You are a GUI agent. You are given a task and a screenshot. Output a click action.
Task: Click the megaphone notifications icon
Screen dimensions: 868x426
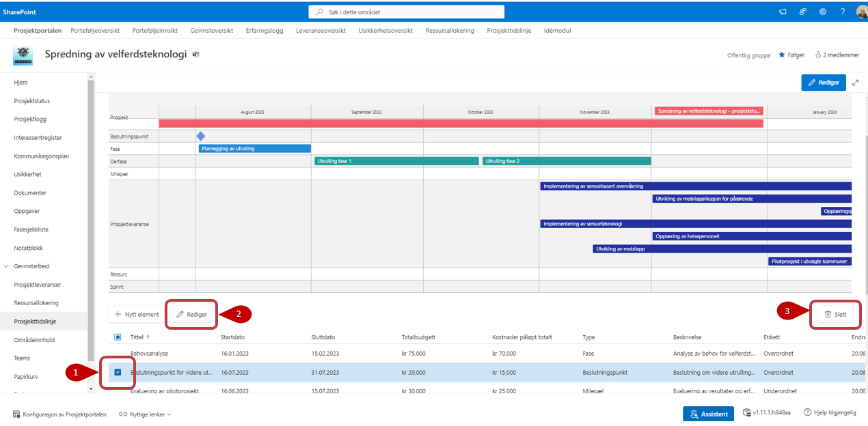click(783, 12)
